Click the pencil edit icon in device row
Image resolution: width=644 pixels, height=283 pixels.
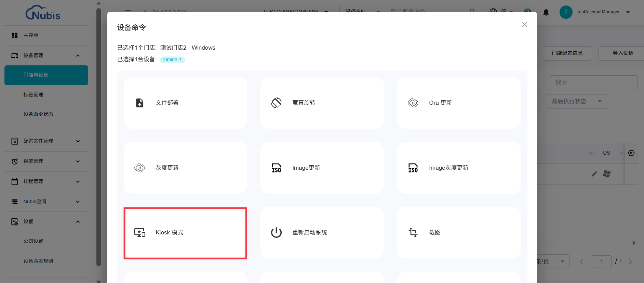pyautogui.click(x=594, y=174)
